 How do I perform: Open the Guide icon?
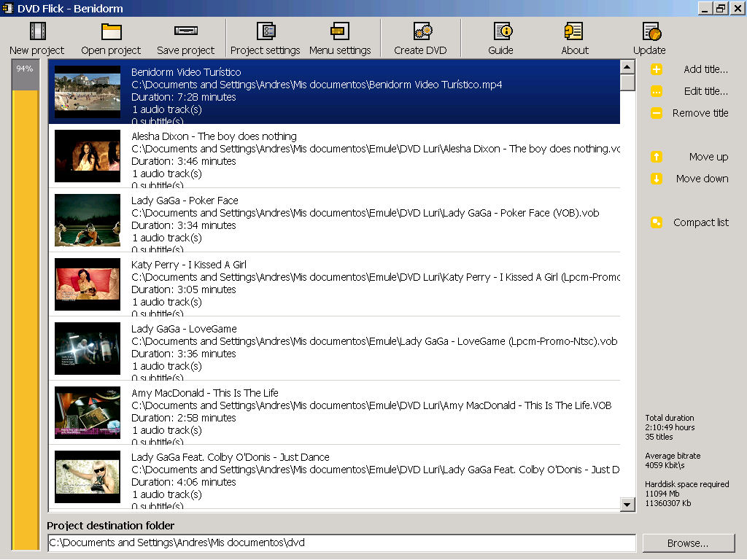coord(501,32)
